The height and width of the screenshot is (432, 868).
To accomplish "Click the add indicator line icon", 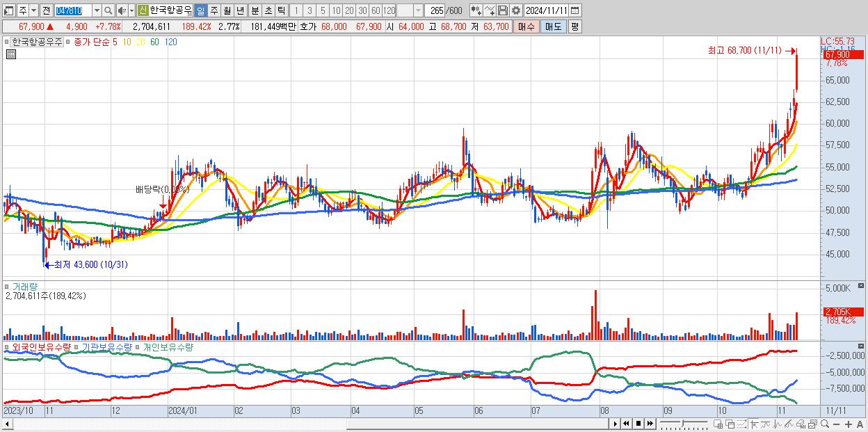I will 490,10.
